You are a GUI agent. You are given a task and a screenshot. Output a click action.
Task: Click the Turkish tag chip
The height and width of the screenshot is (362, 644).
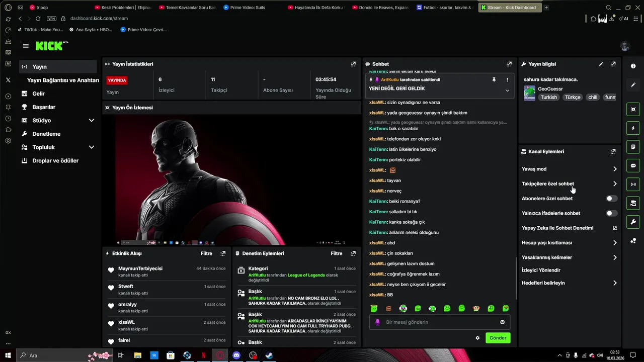click(x=549, y=97)
